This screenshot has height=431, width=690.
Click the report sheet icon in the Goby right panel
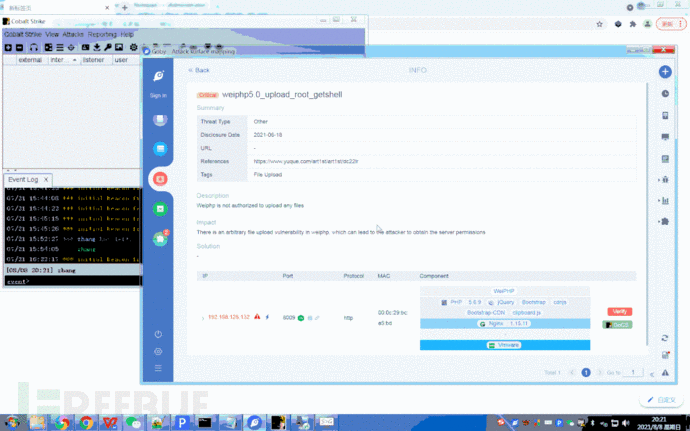[x=665, y=158]
